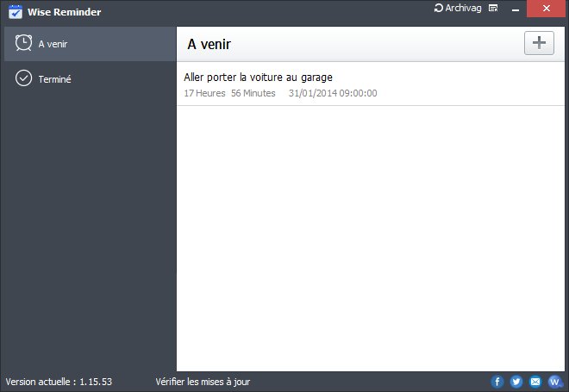Click the plus icon to add a reminder
569x392 pixels.
coord(539,43)
